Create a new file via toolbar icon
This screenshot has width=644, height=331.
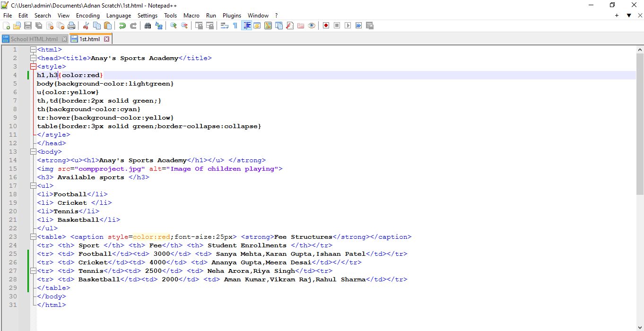6,26
